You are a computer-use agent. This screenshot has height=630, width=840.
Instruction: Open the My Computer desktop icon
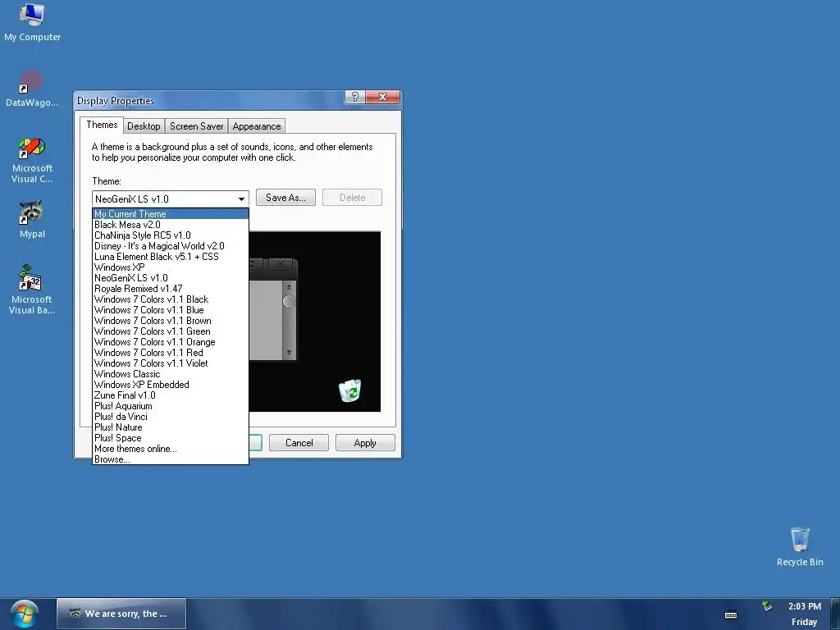pos(32,21)
